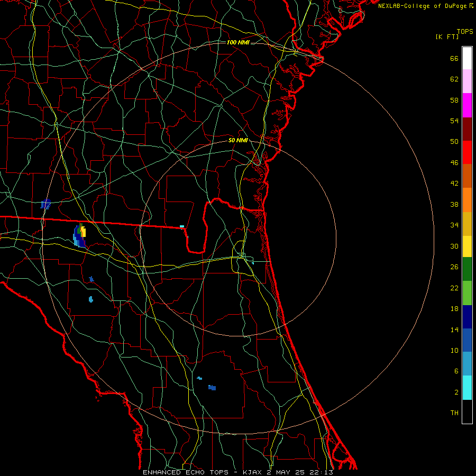Viewport: 476px width, 476px height.
Task: Click the 100 NMI range ring label
Action: 238,42
